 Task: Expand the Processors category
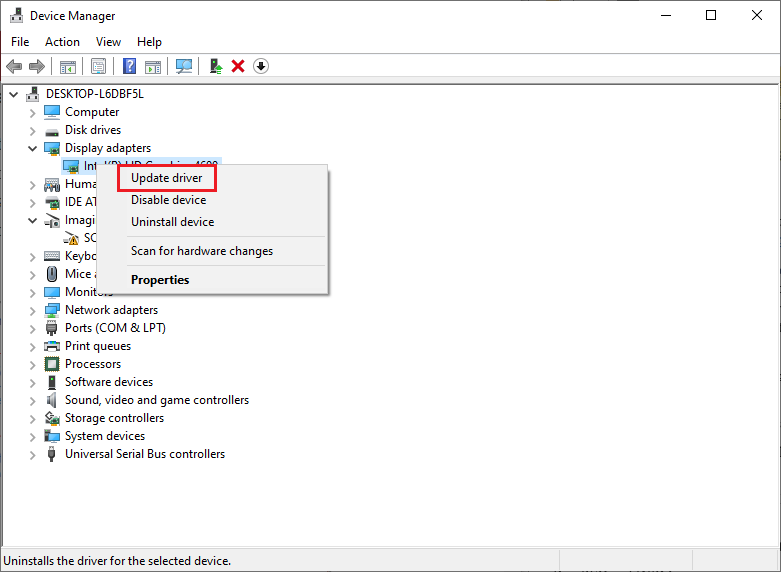[x=33, y=364]
